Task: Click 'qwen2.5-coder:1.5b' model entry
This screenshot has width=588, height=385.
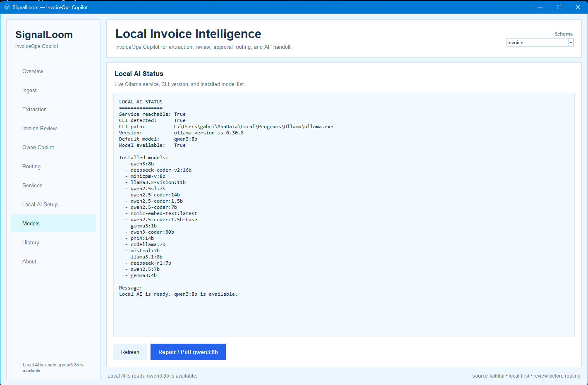Action: (157, 201)
